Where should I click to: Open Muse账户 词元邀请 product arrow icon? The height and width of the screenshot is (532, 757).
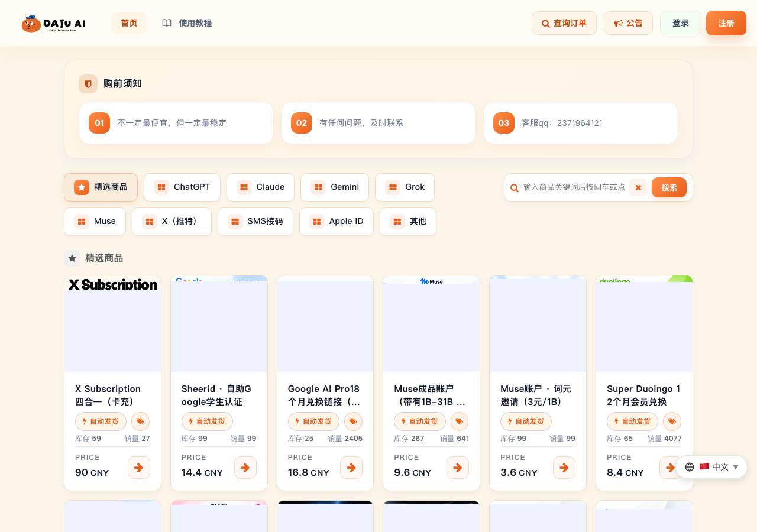coord(564,468)
